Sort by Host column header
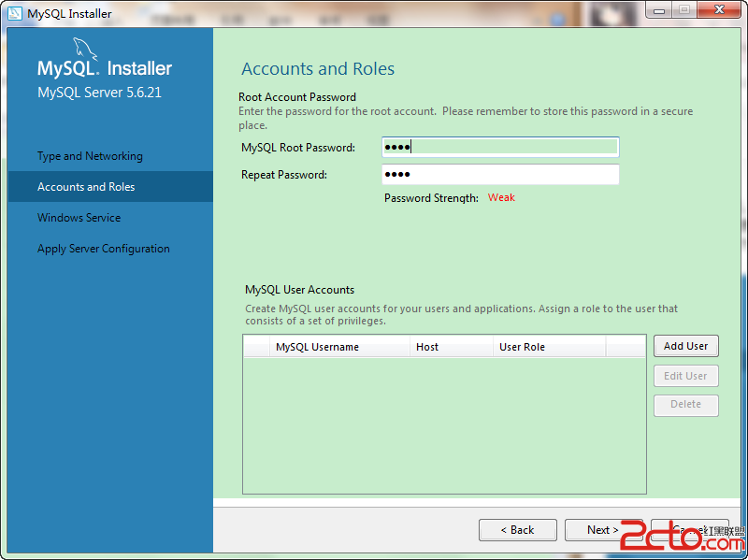This screenshot has width=748, height=560. [452, 347]
